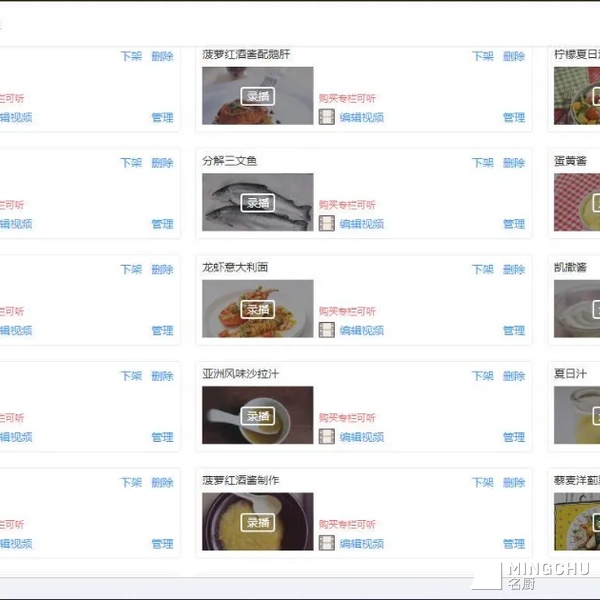Click the 录播 badge on 菠萝红酒酱制作
This screenshot has height=600, width=600.
[x=258, y=522]
